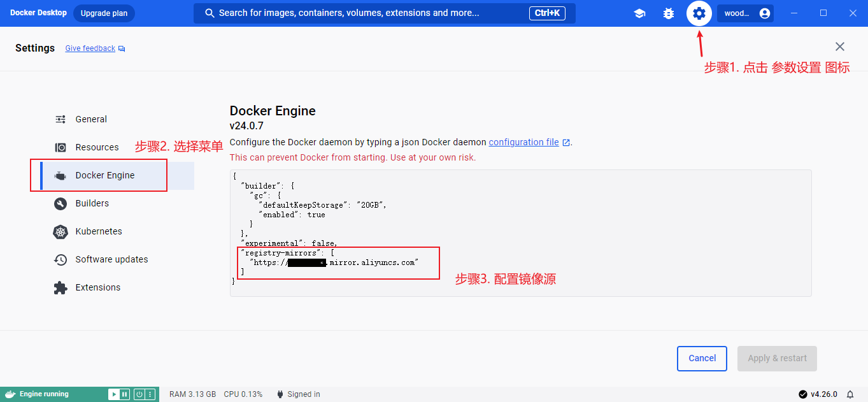Image resolution: width=868 pixels, height=402 pixels.
Task: Select the Resources settings menu item
Action: 117,147
